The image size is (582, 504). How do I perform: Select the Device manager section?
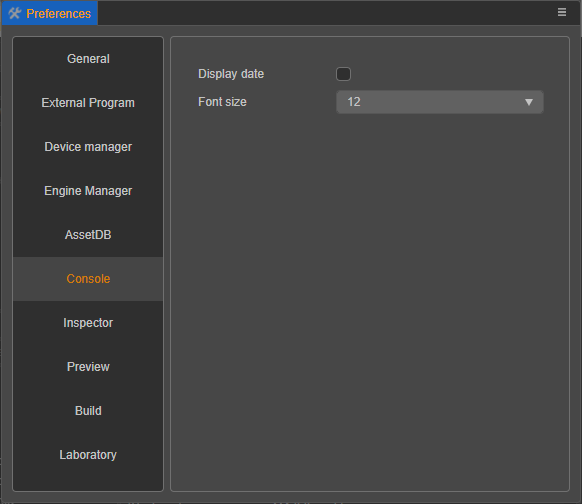[88, 147]
